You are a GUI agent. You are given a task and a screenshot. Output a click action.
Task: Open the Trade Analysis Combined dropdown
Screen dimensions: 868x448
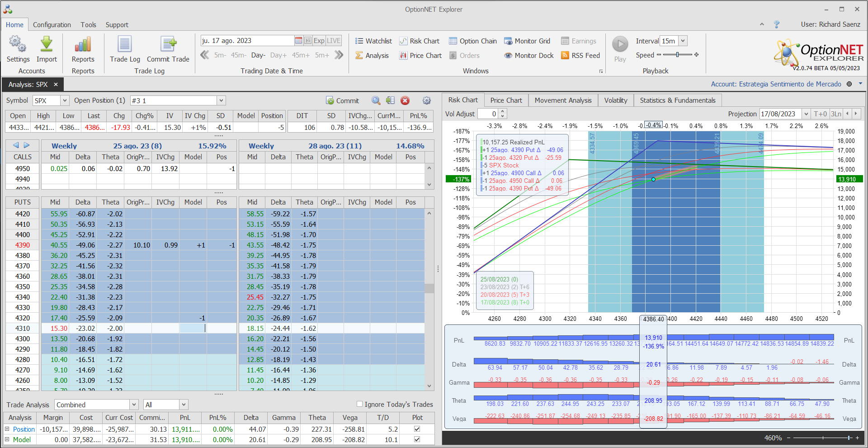click(134, 405)
